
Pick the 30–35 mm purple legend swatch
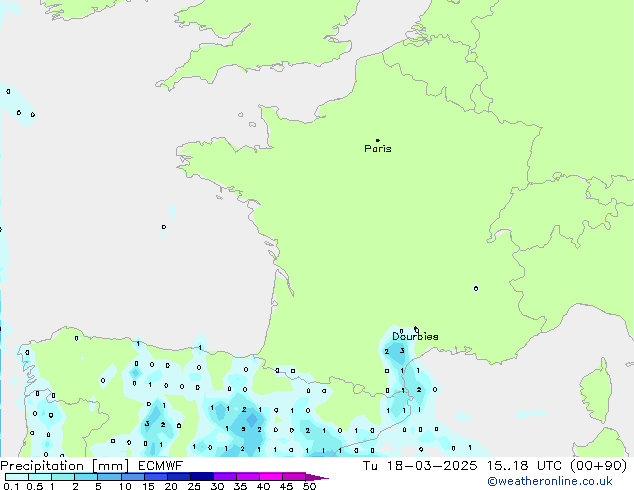point(224,477)
